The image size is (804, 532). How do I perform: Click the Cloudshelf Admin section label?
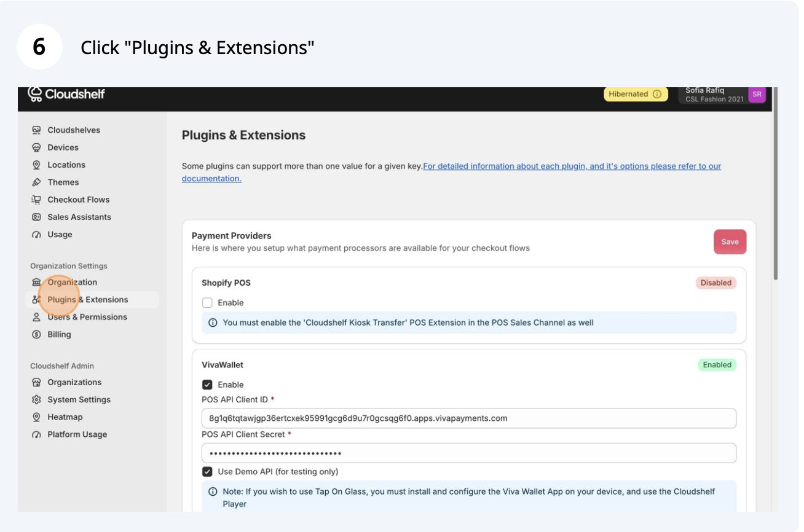point(62,366)
